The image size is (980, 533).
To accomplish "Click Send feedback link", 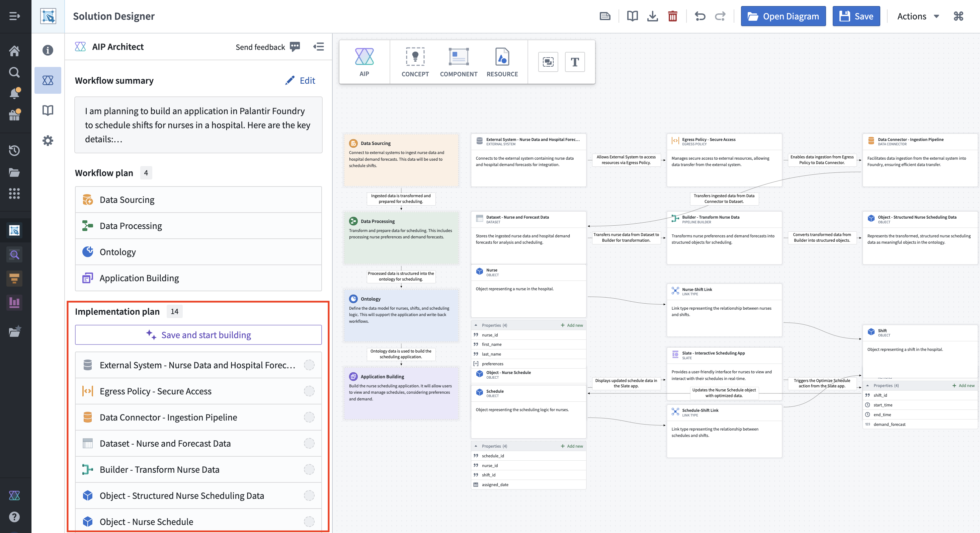I will [x=267, y=47].
